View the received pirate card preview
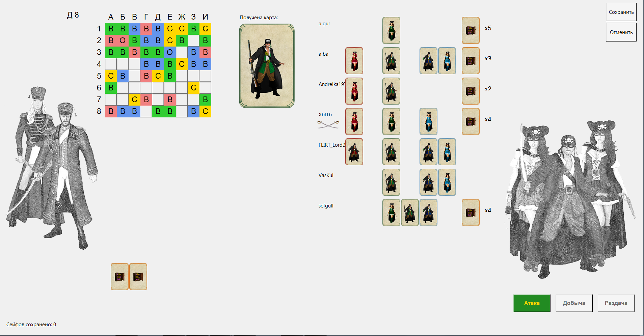The height and width of the screenshot is (336, 644). (267, 66)
